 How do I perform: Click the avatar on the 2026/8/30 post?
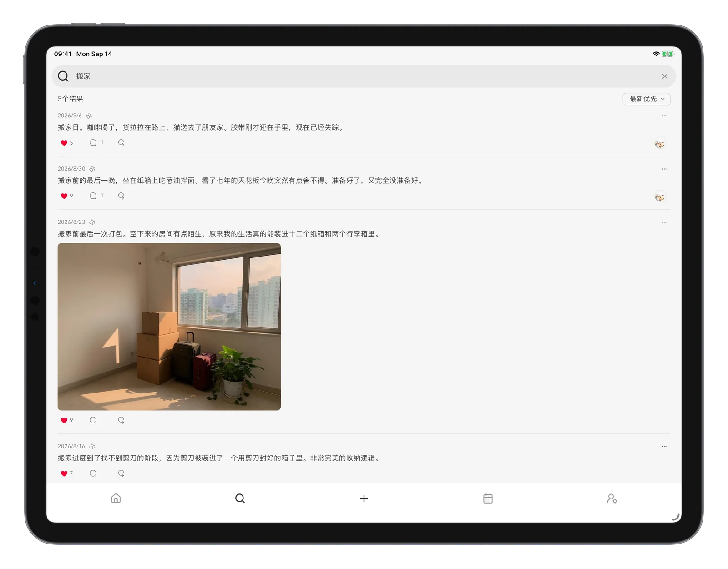[x=659, y=197]
